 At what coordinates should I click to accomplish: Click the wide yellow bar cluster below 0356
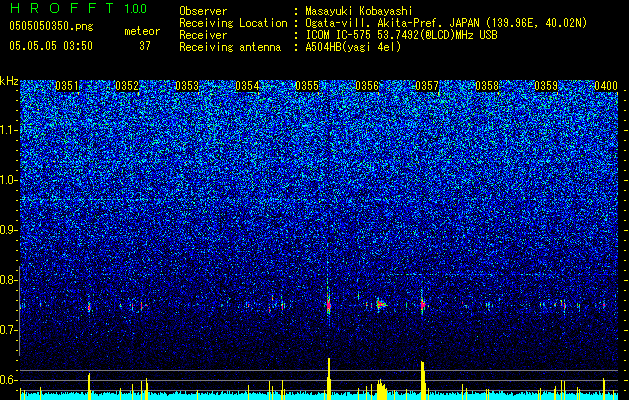pyautogui.click(x=381, y=390)
